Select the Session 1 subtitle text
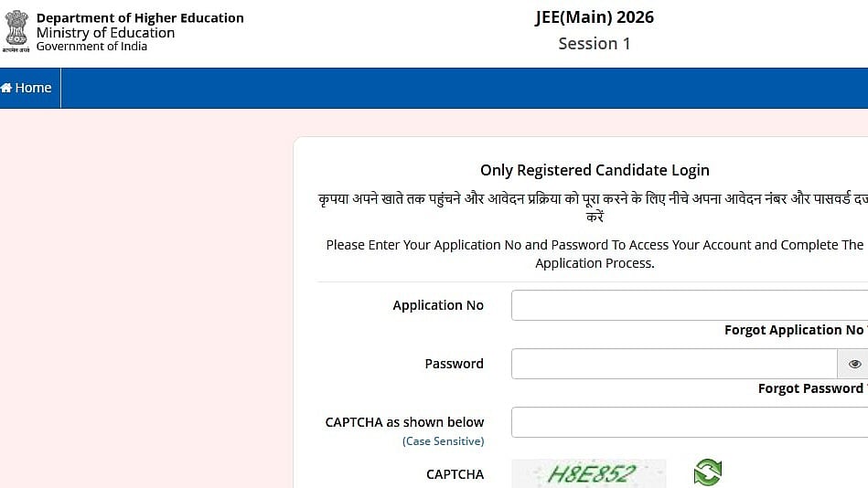868x488 pixels. [595, 43]
